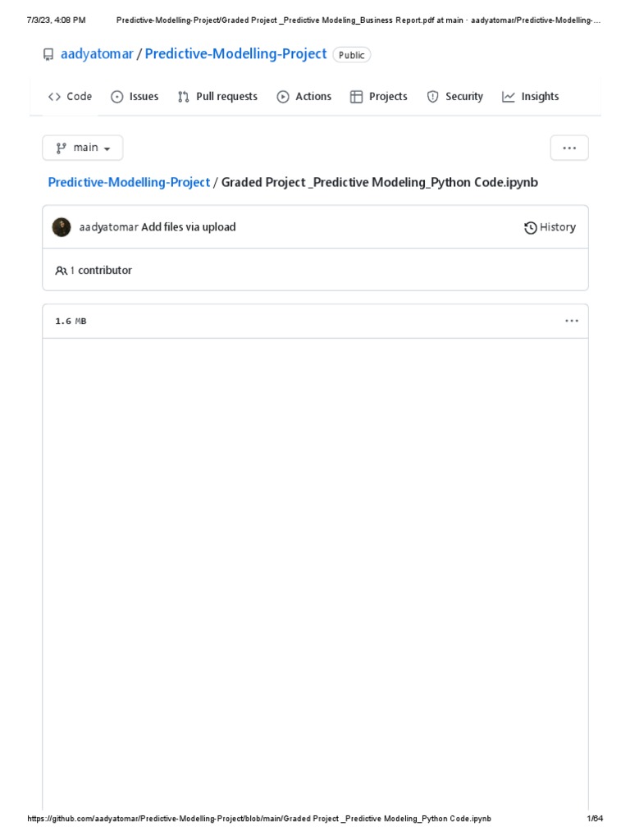The image size is (630, 840).
Task: Click the repository book icon
Action: coord(48,55)
